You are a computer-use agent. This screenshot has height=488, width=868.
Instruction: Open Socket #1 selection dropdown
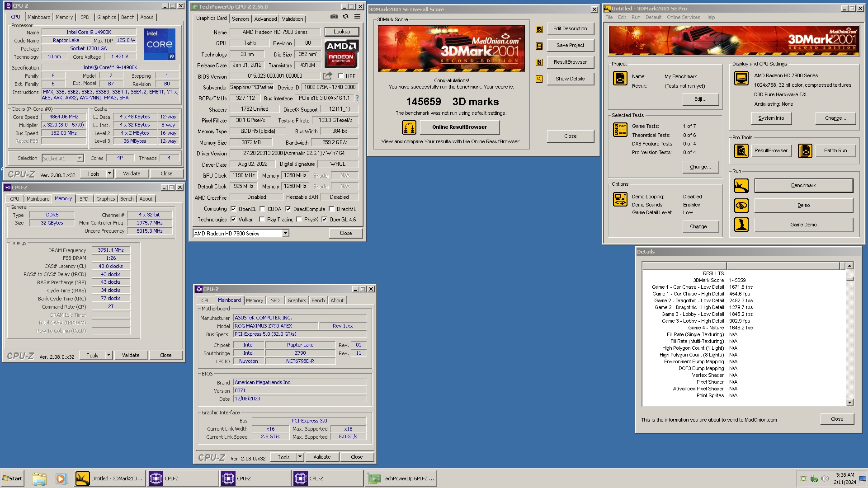[x=80, y=159]
